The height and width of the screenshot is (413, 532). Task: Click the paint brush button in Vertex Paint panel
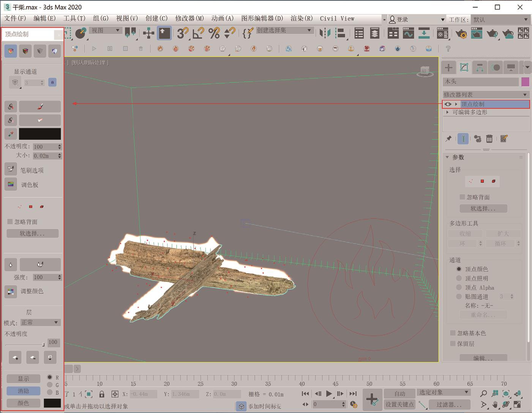(40, 107)
